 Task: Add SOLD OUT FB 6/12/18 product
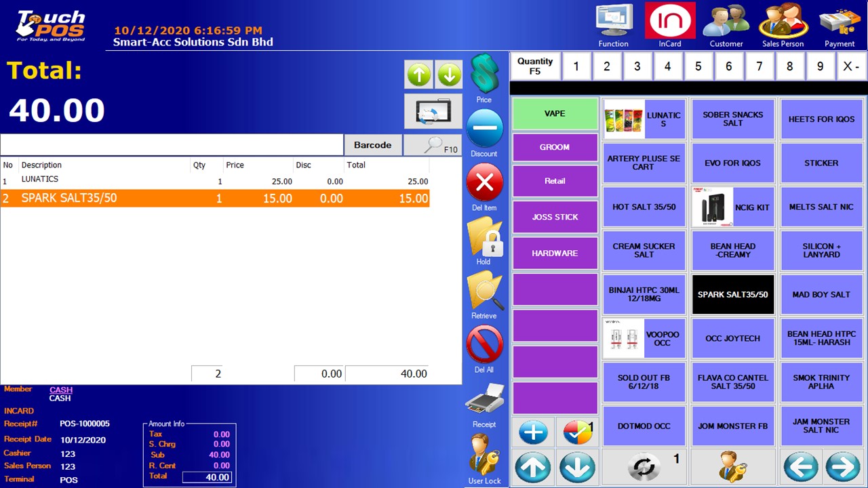coord(644,382)
